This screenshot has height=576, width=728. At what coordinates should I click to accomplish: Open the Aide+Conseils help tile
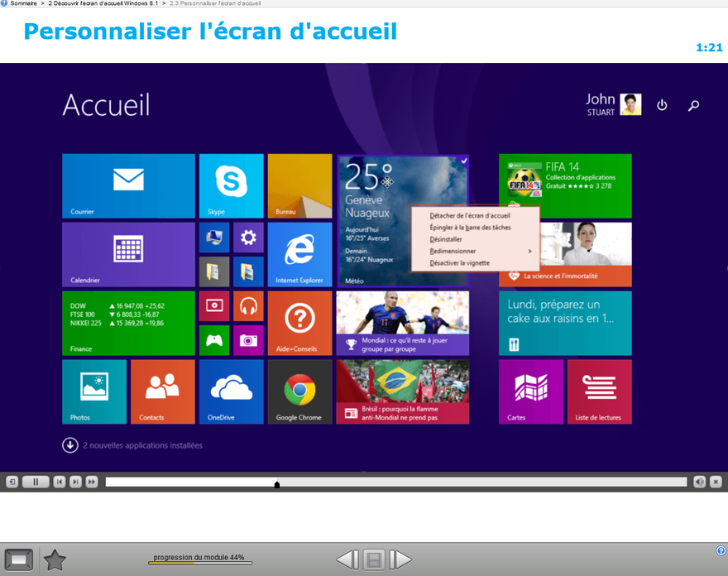299,323
